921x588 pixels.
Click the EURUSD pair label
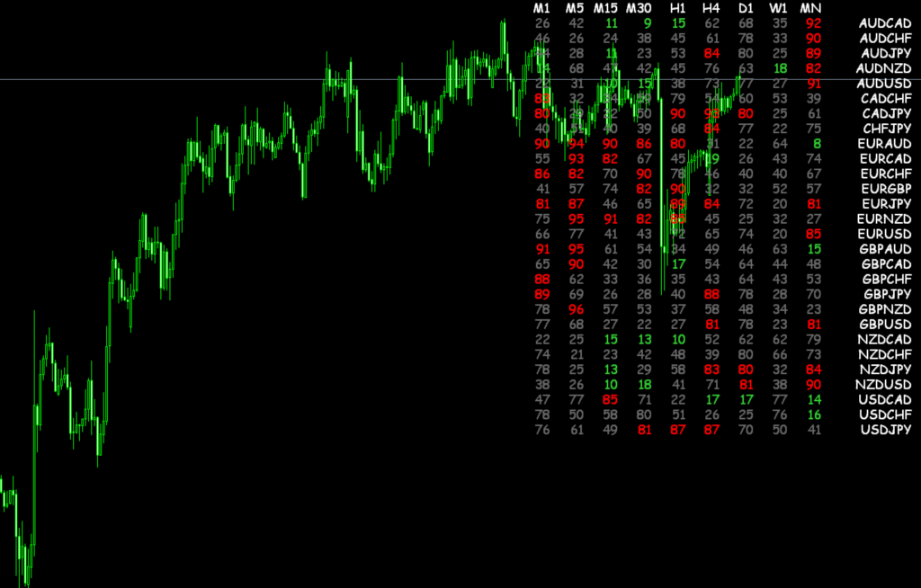tap(885, 234)
